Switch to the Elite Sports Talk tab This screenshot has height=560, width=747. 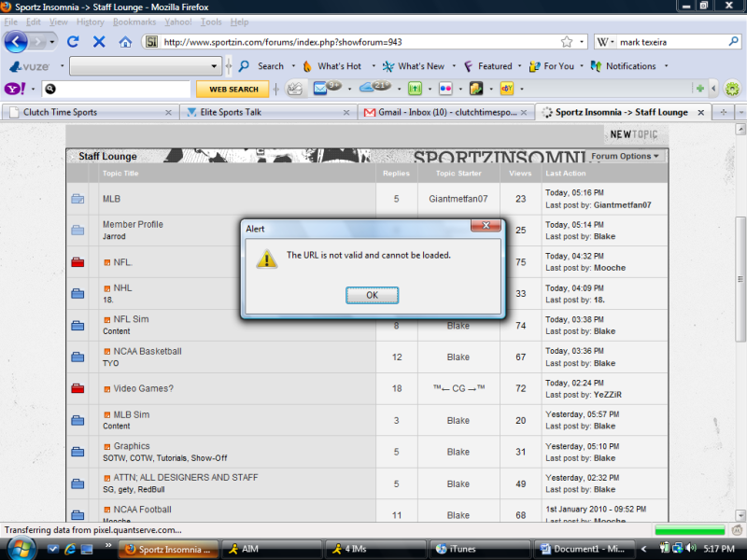pyautogui.click(x=268, y=112)
